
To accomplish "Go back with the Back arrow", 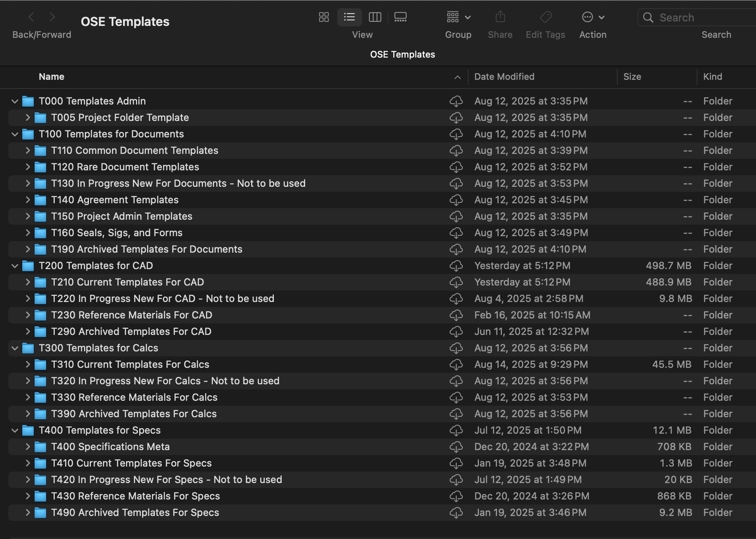I will [31, 17].
